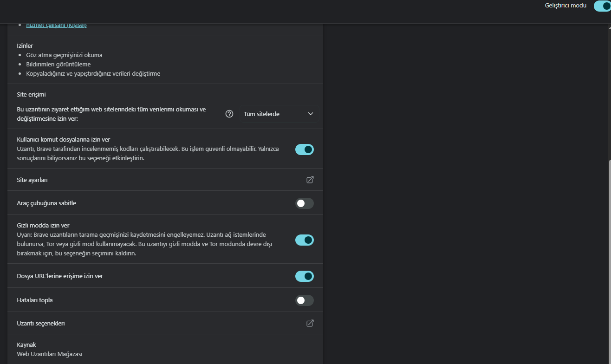Open the Tüm sitelerde dropdown

tap(278, 114)
